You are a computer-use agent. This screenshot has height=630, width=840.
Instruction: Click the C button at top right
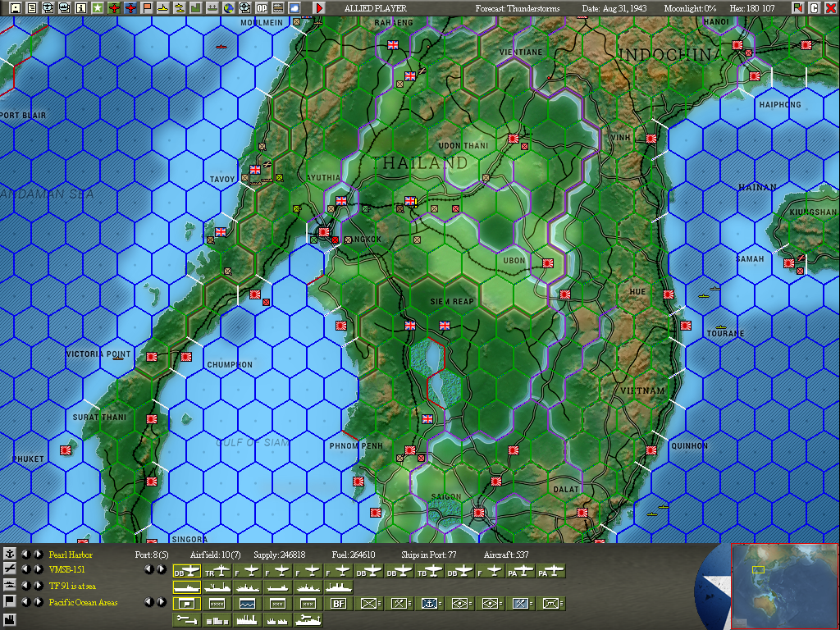pos(814,7)
